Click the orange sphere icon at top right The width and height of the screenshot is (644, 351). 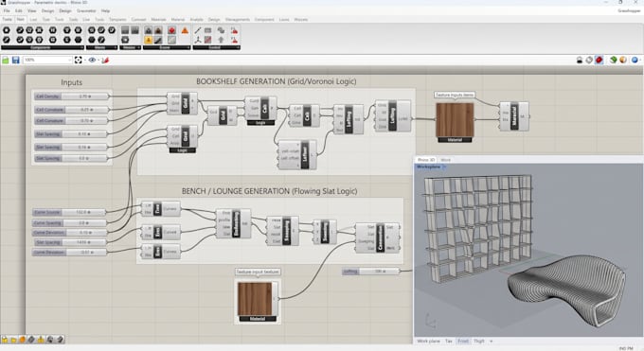623,60
